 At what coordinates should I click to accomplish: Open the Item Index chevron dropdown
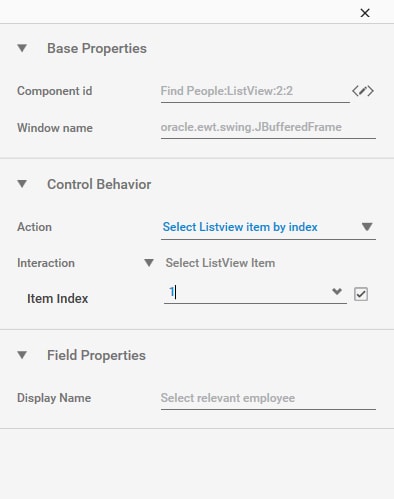[x=337, y=292]
